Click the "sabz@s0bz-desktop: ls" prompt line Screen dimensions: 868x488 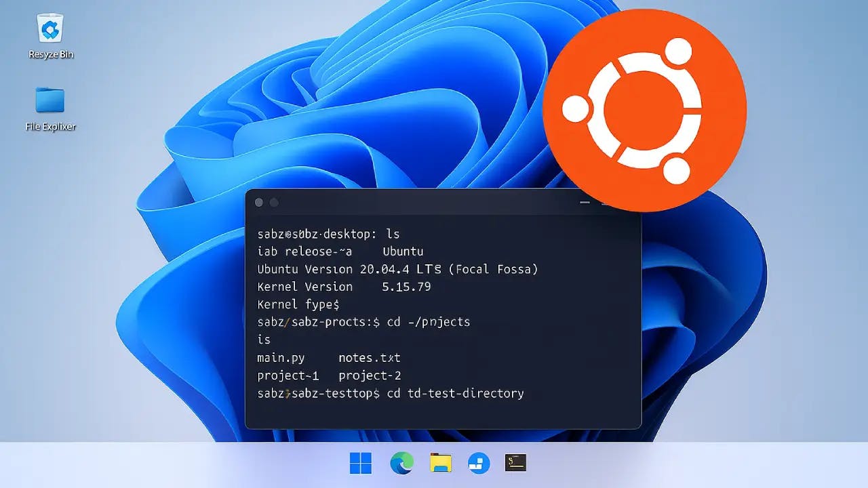click(328, 234)
